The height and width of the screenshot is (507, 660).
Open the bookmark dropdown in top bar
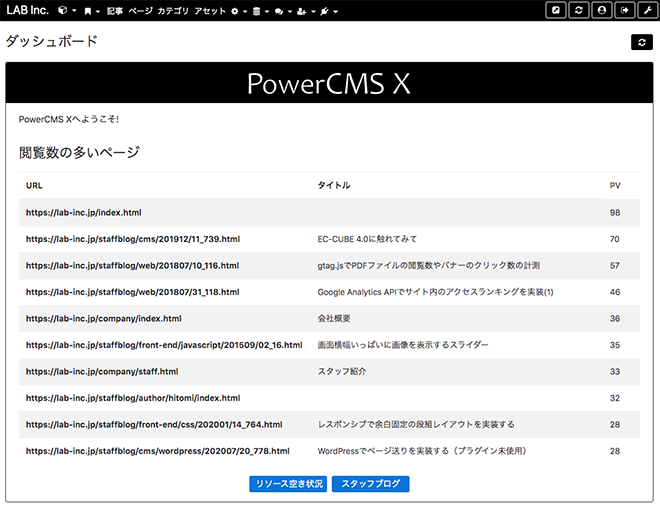point(91,11)
